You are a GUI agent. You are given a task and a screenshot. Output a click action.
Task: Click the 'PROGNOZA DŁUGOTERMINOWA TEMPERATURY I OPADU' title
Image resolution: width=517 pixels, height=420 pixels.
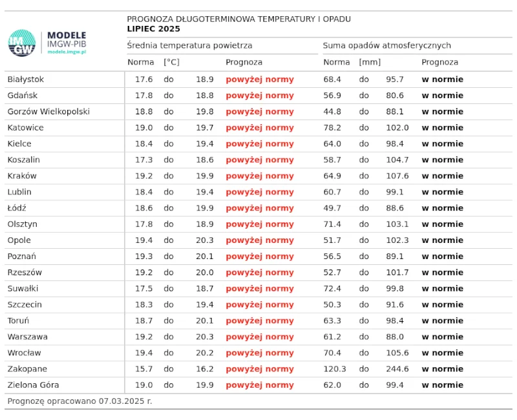point(238,19)
